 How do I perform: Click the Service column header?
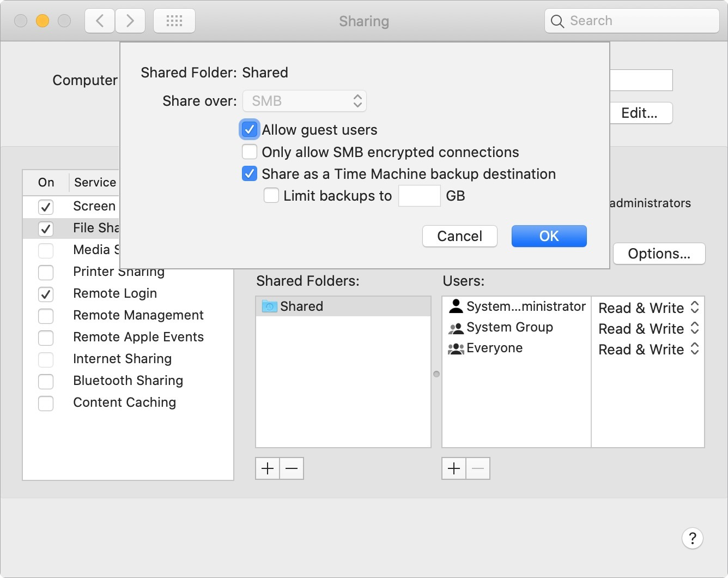95,182
